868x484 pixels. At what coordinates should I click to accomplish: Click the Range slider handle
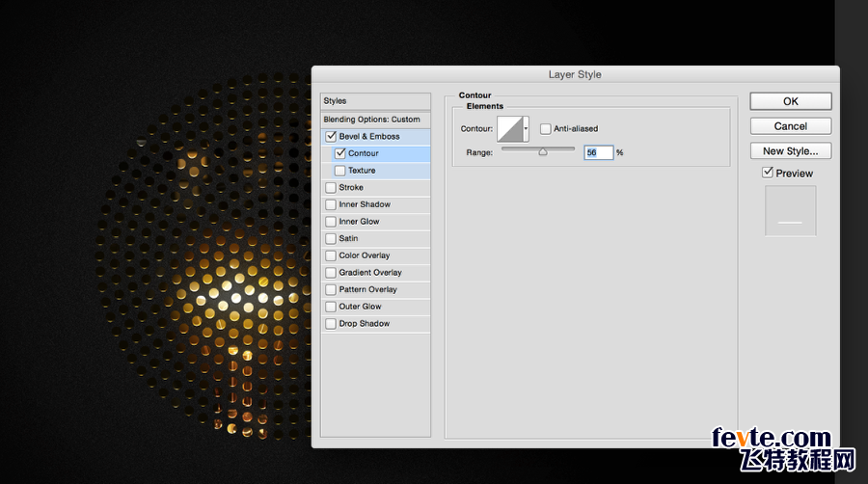click(x=543, y=151)
